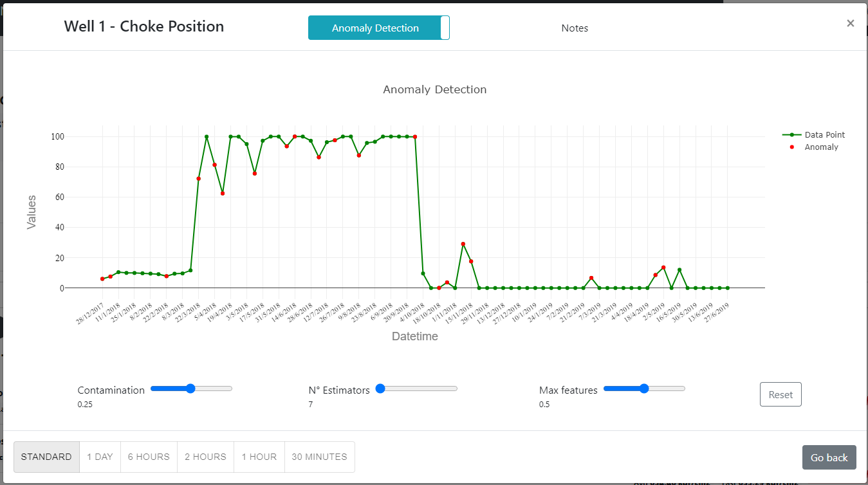
Task: Choose the 2 HOURS interval
Action: click(205, 457)
